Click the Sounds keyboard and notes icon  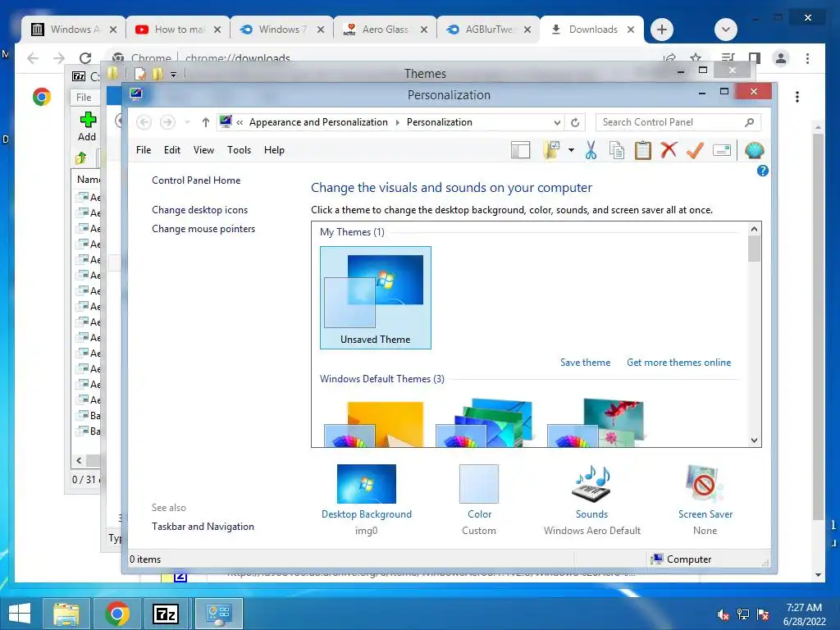(x=591, y=484)
